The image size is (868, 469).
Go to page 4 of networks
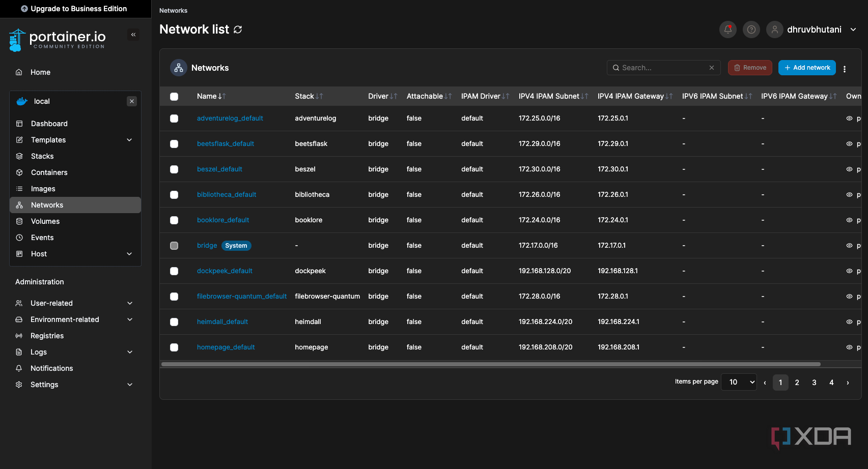pyautogui.click(x=831, y=383)
